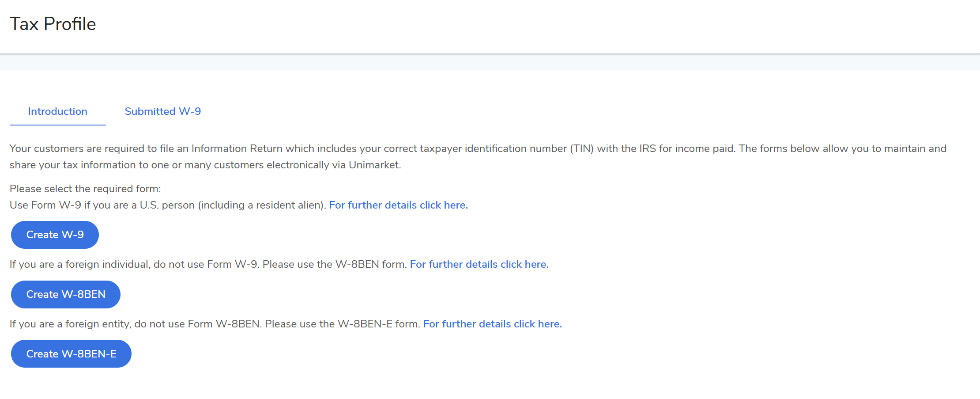The height and width of the screenshot is (399, 980).
Task: Click the Create W-8BEN button
Action: point(66,294)
